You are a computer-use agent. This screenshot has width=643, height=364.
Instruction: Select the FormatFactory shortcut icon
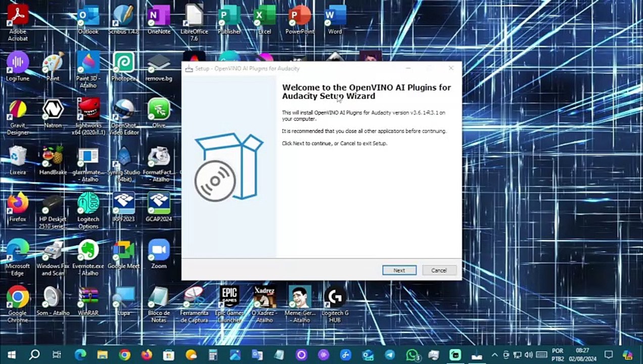click(x=159, y=164)
